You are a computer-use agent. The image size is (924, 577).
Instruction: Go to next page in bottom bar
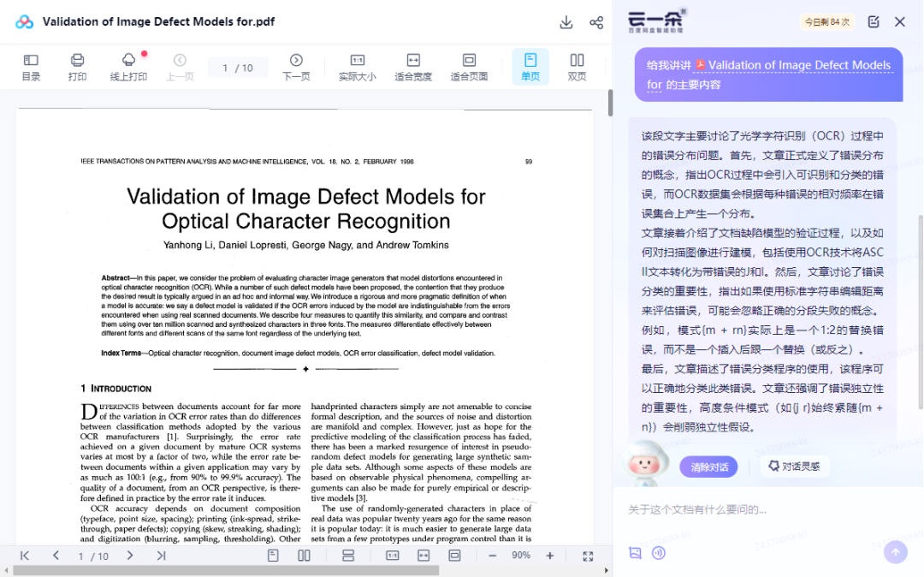(130, 556)
